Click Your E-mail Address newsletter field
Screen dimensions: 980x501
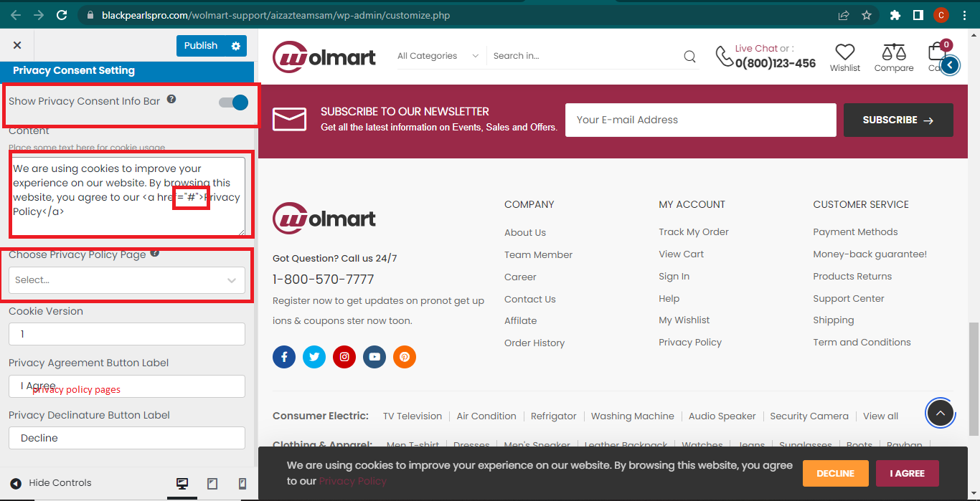(x=701, y=120)
